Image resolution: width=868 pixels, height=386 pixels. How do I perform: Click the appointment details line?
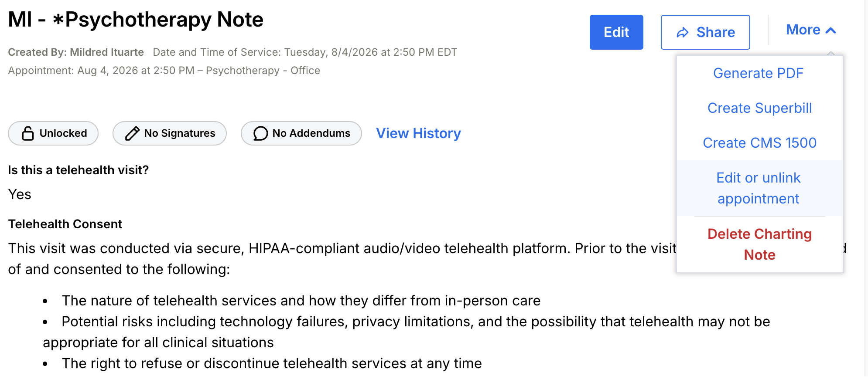[164, 71]
